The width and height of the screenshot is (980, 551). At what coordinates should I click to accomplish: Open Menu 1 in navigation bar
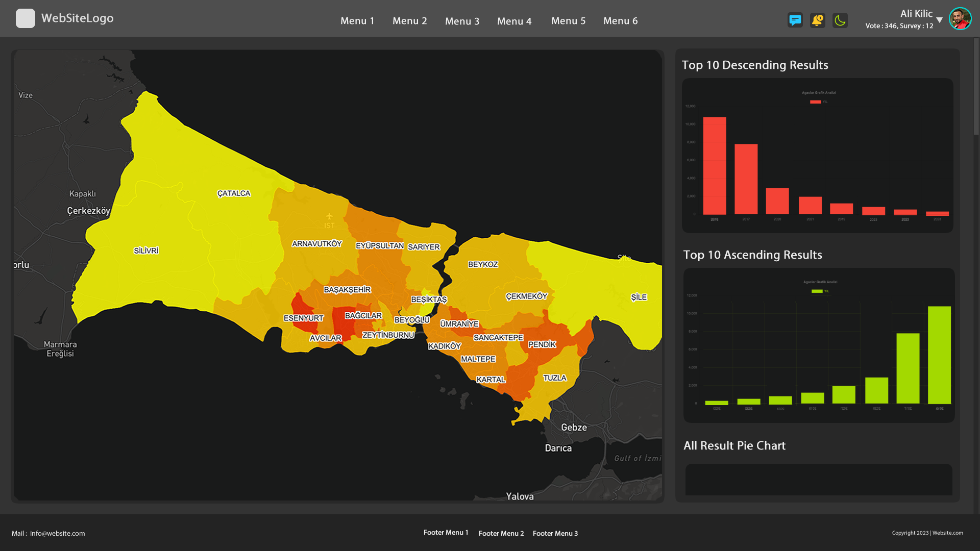[358, 21]
